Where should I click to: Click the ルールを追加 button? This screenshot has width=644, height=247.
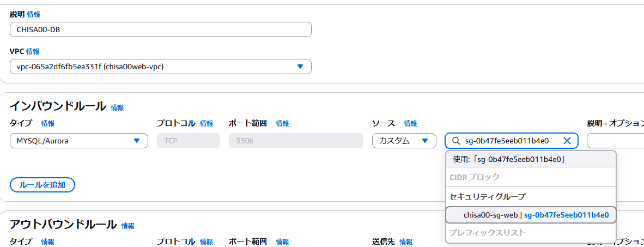point(42,185)
